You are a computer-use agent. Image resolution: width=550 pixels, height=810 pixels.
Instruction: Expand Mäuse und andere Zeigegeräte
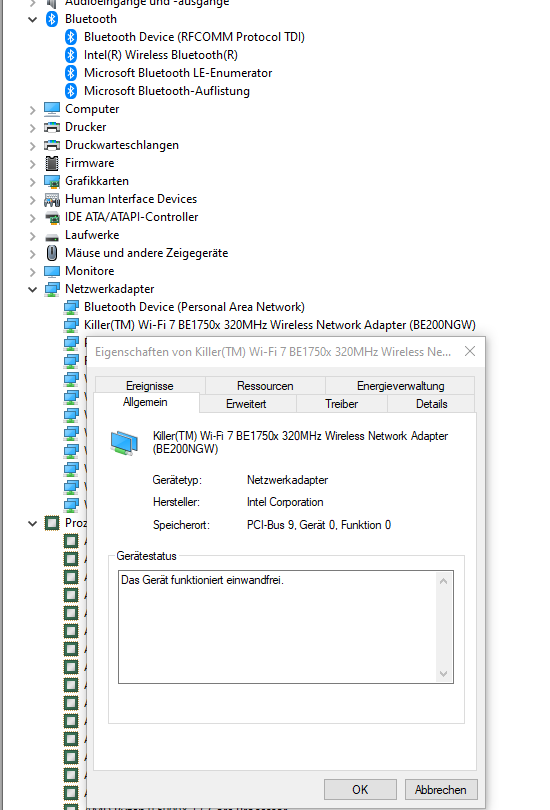(x=33, y=254)
